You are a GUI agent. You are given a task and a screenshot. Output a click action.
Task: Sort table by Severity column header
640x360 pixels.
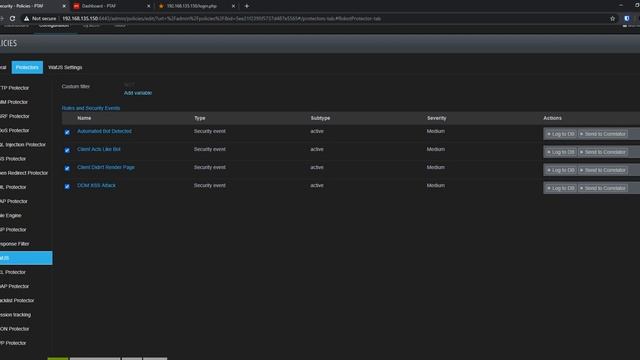click(x=436, y=118)
